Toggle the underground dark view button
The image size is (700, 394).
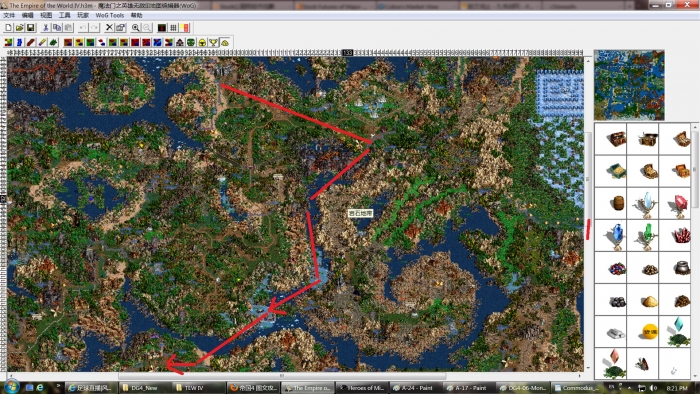point(162,28)
